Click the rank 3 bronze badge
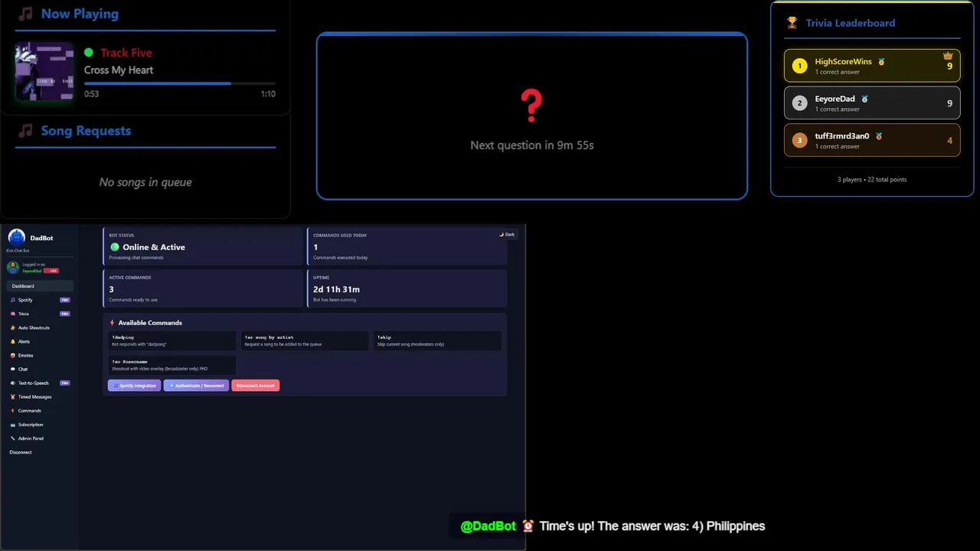 click(799, 141)
